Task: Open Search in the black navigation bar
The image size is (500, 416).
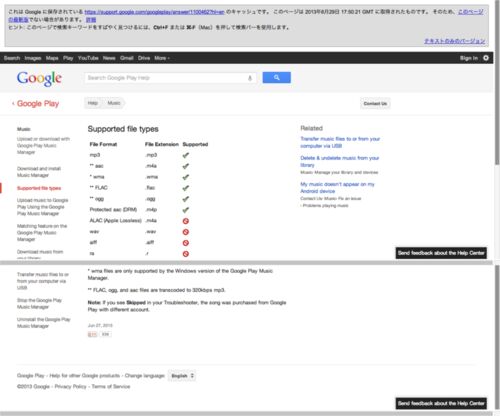Action: point(12,58)
